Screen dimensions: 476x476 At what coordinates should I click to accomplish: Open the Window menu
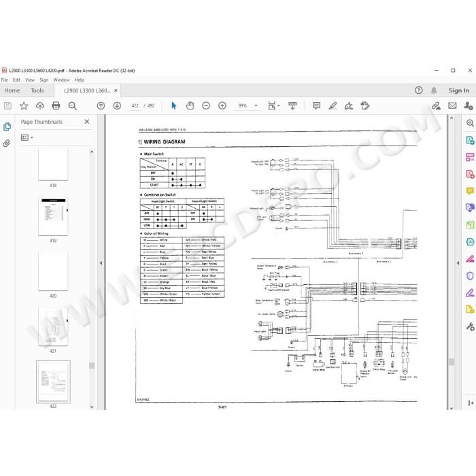pos(61,80)
